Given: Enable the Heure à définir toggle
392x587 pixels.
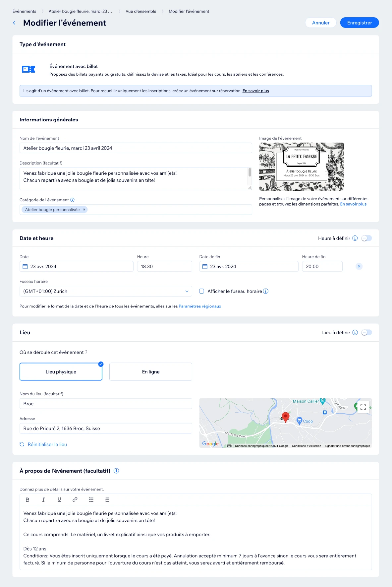Looking at the screenshot, I should point(366,238).
